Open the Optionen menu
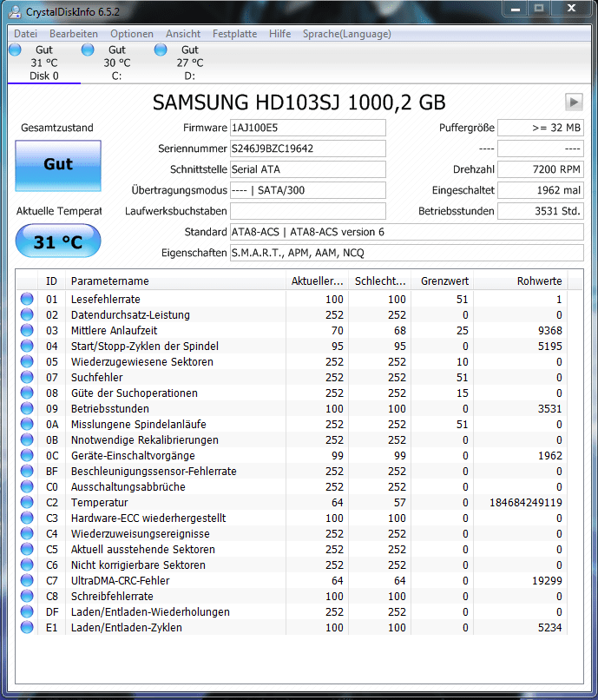The width and height of the screenshot is (598, 700). (132, 34)
